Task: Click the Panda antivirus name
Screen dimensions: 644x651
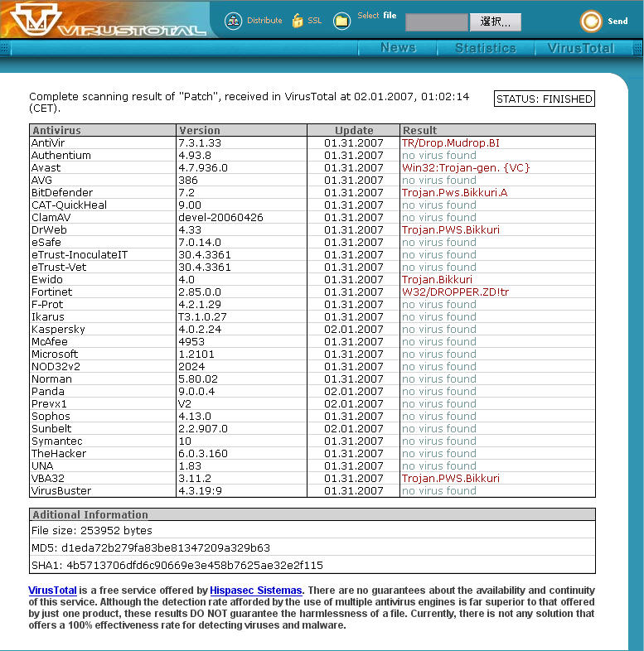Action: tap(48, 392)
